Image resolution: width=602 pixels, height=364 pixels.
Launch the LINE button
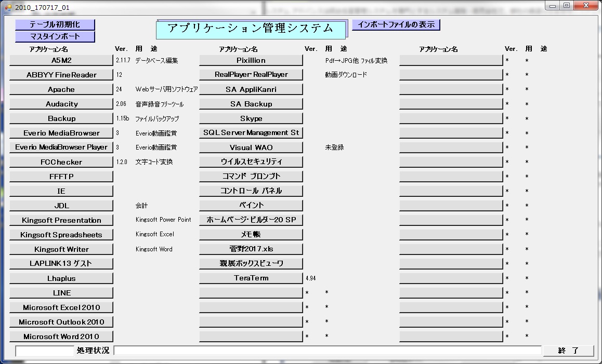tap(61, 293)
